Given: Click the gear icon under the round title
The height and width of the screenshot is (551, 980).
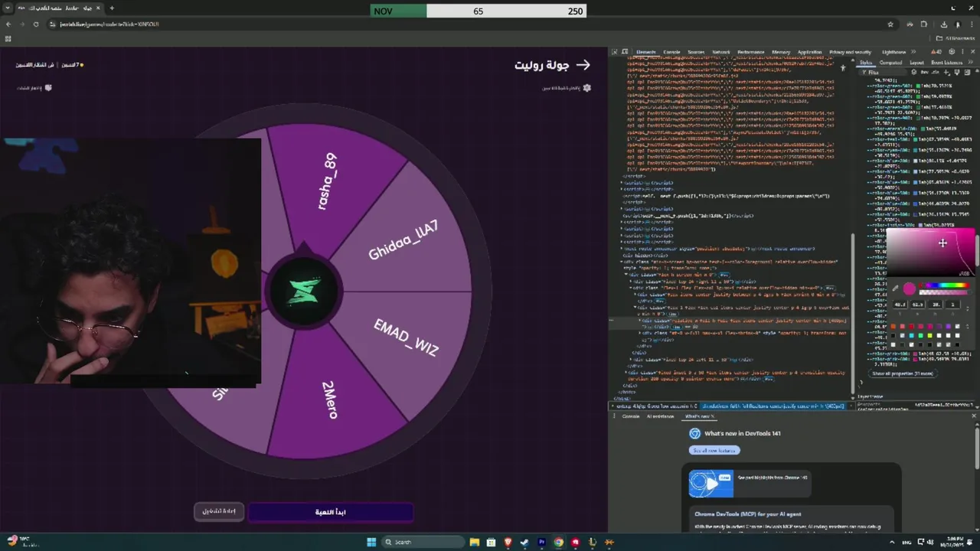Looking at the screenshot, I should tap(587, 88).
